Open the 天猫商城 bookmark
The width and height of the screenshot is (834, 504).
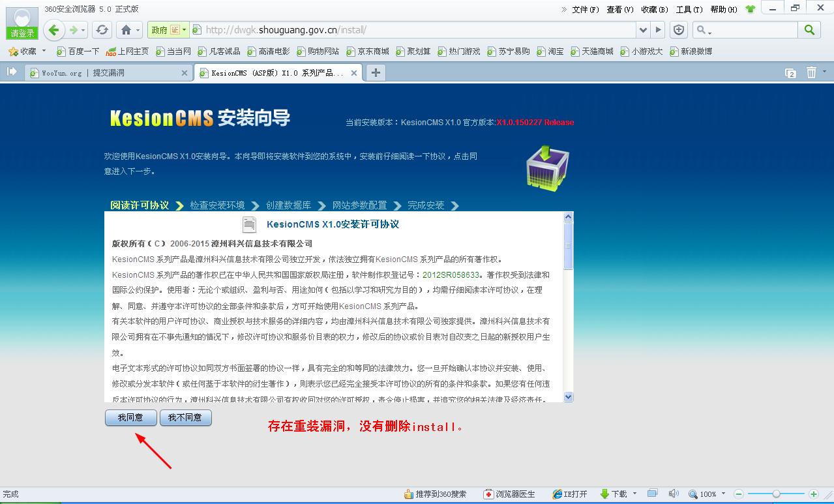(x=591, y=51)
